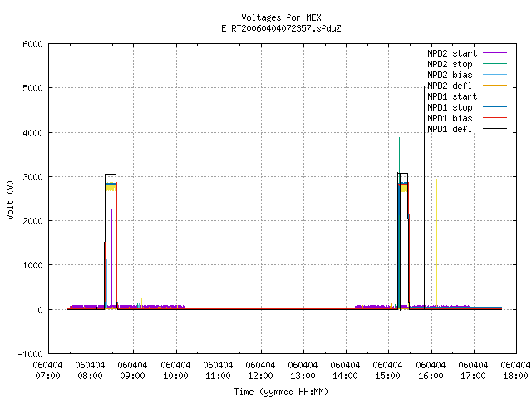Click the 13:00 x-axis tick label

coord(303,376)
